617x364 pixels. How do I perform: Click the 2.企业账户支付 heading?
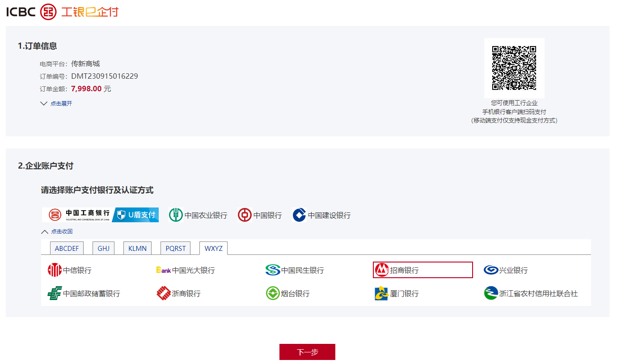tap(46, 166)
